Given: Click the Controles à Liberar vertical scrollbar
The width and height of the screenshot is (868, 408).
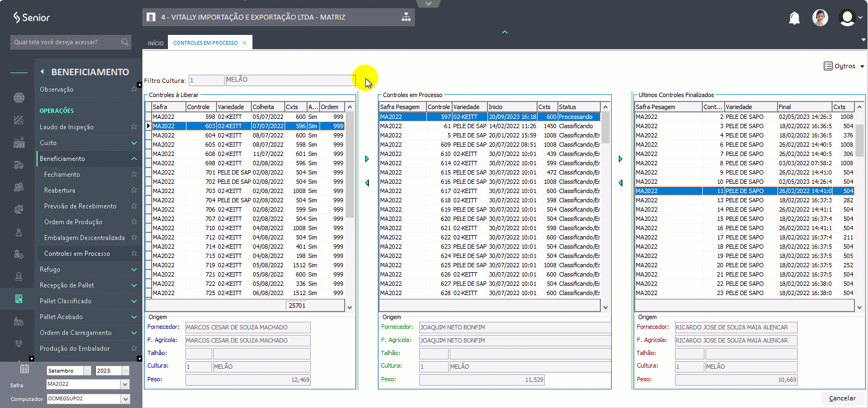Looking at the screenshot, I should tap(349, 164).
